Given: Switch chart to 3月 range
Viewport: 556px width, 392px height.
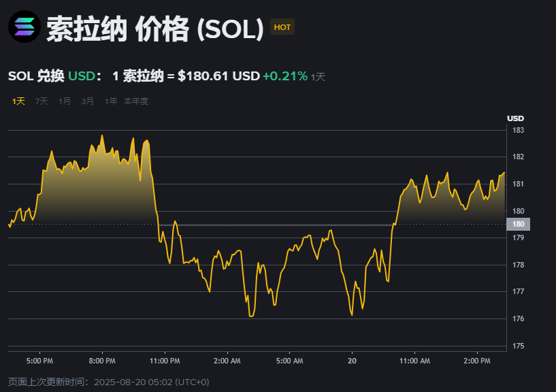Looking at the screenshot, I should (88, 101).
